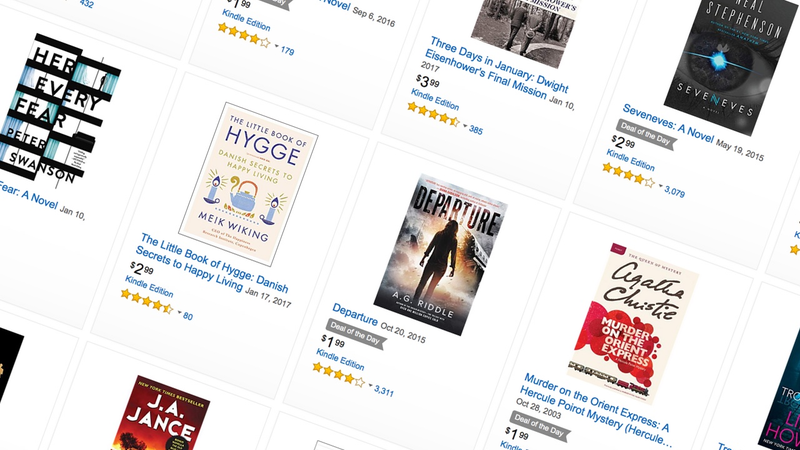
Task: Expand rating dropdown arrow beside 385 reviews
Action: 465,126
